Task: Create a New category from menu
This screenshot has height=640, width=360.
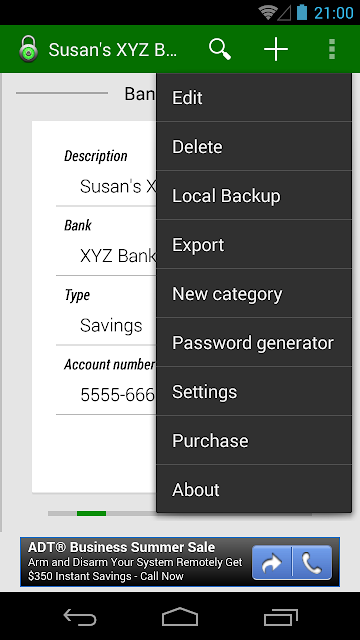Action: 254,293
